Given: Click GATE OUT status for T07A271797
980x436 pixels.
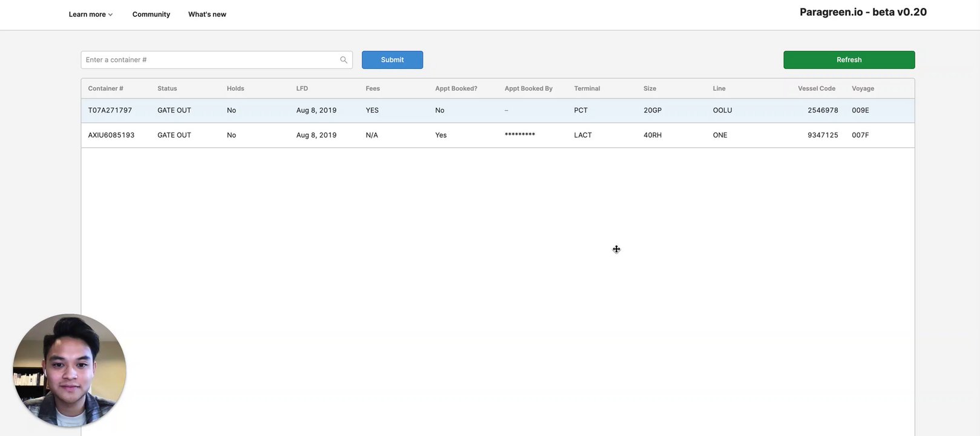Looking at the screenshot, I should coord(174,110).
